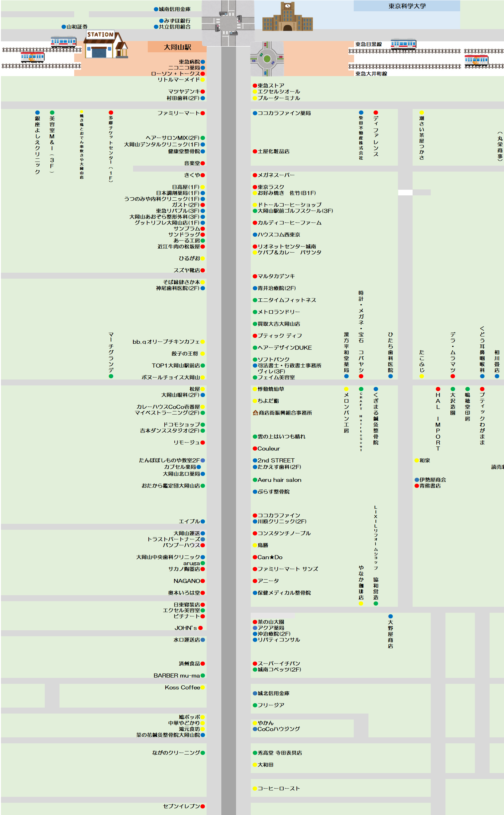Select the 東京科学大学 label banner

[x=407, y=6]
